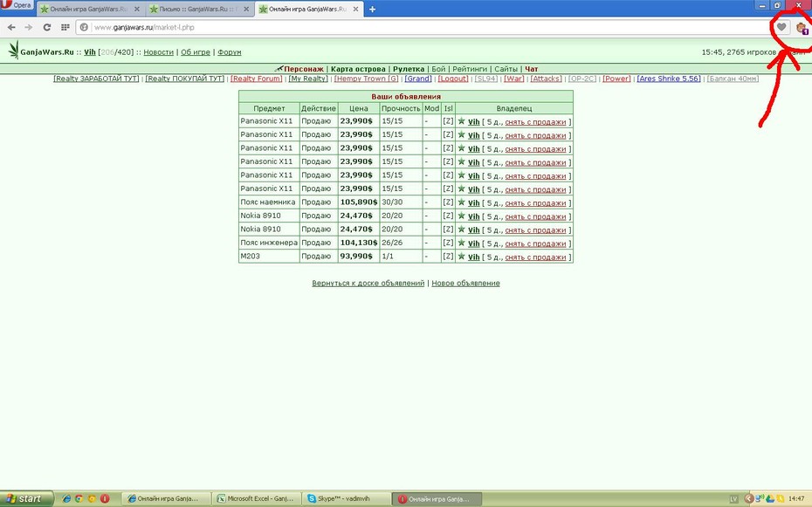Image resolution: width=812 pixels, height=507 pixels.
Task: Open [SL94] shortcut link
Action: coord(485,79)
